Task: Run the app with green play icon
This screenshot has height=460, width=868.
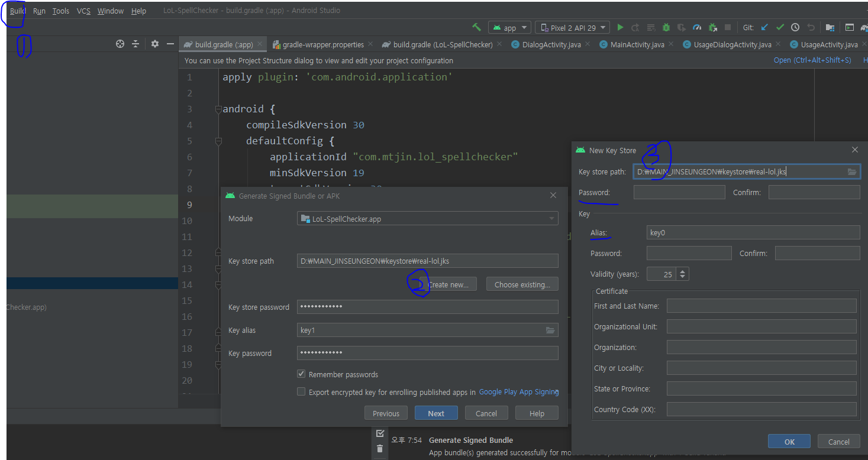Action: pyautogui.click(x=620, y=27)
